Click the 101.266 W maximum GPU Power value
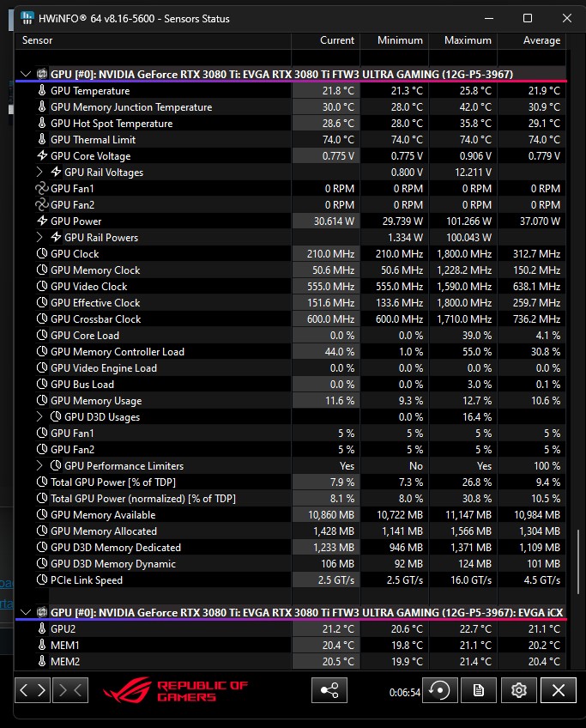 468,221
